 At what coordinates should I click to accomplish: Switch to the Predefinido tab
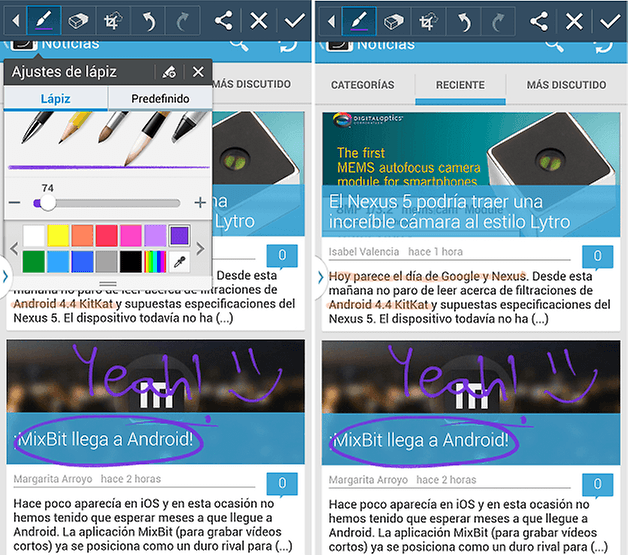click(160, 99)
